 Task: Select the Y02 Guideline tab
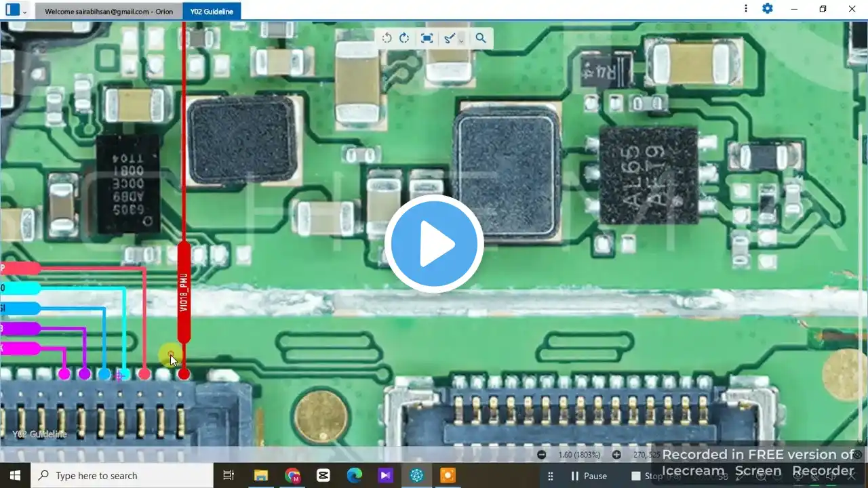click(x=212, y=12)
